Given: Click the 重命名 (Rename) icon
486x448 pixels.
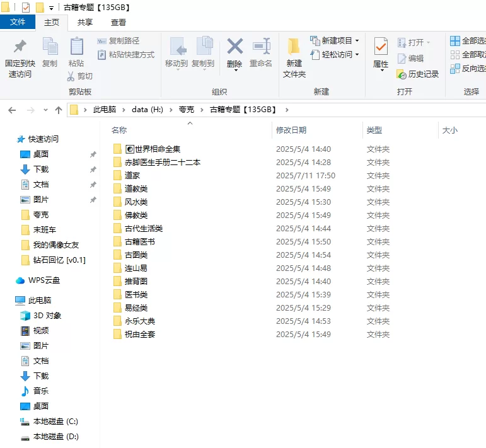Looking at the screenshot, I should click(x=262, y=46).
